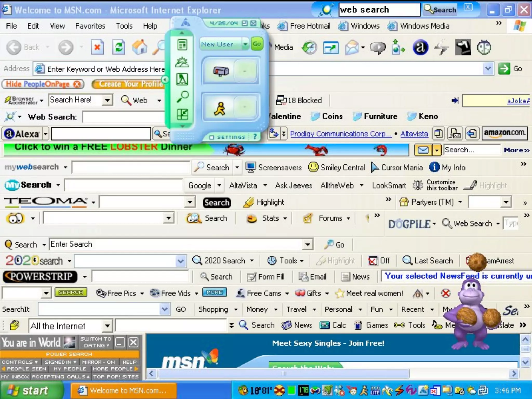Image resolution: width=532 pixels, height=399 pixels.
Task: Toggle the popup blocker Off button
Action: click(379, 261)
